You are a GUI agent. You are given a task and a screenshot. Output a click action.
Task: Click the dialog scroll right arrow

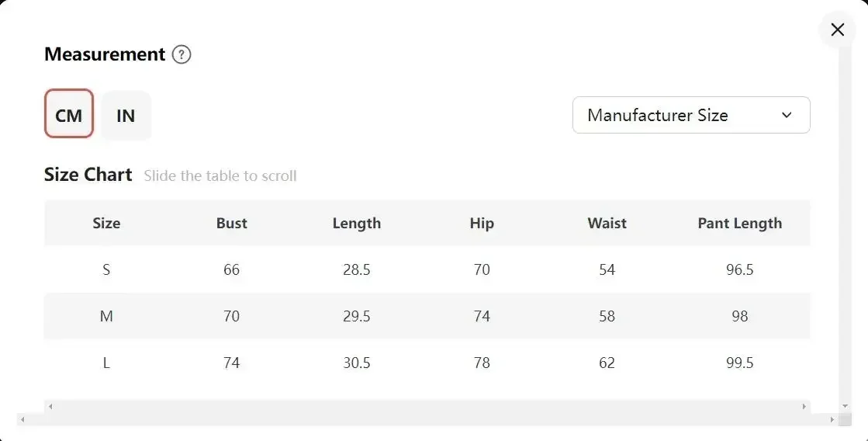click(832, 420)
